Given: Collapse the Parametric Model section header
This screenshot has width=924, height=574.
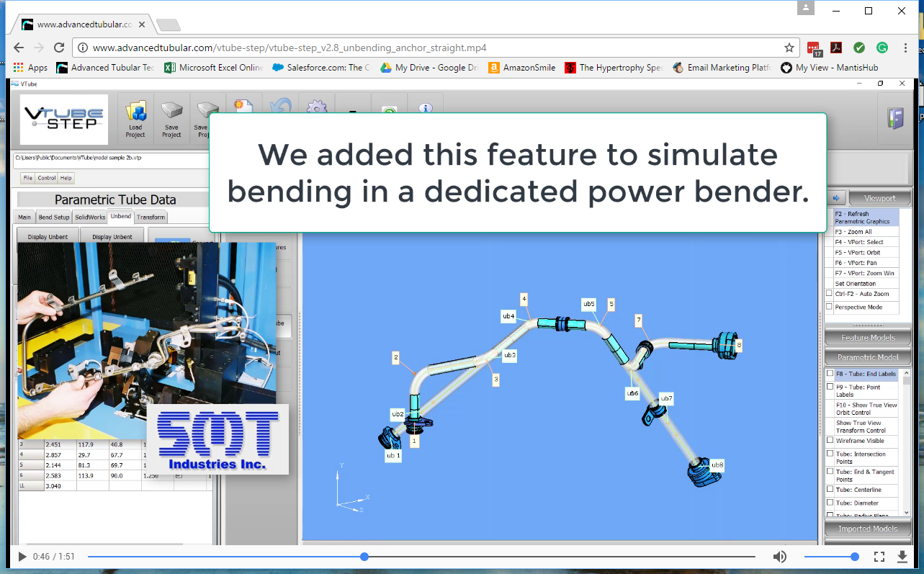Looking at the screenshot, I should [867, 357].
